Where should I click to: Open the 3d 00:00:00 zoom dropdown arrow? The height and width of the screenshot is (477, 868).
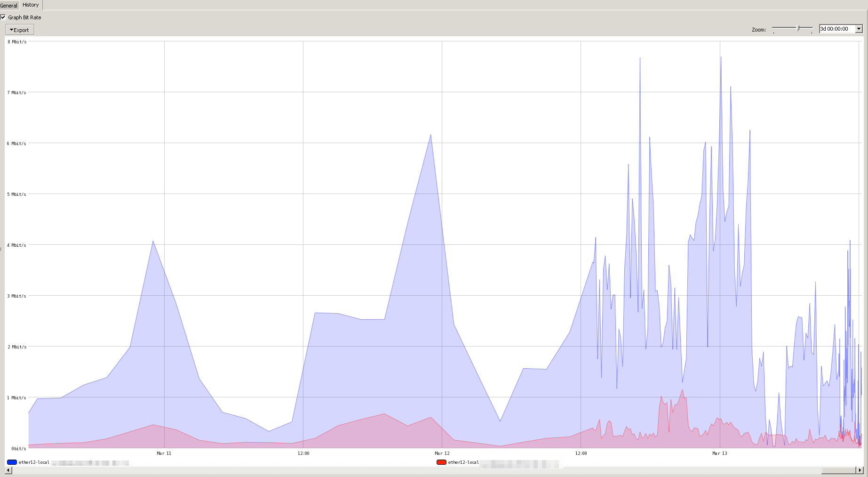click(859, 29)
